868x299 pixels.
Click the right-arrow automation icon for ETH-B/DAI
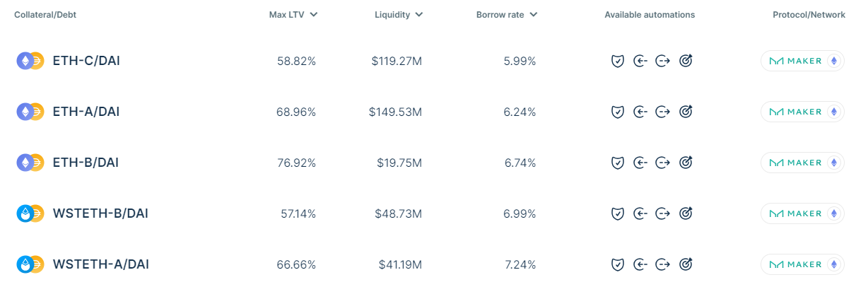(x=662, y=163)
